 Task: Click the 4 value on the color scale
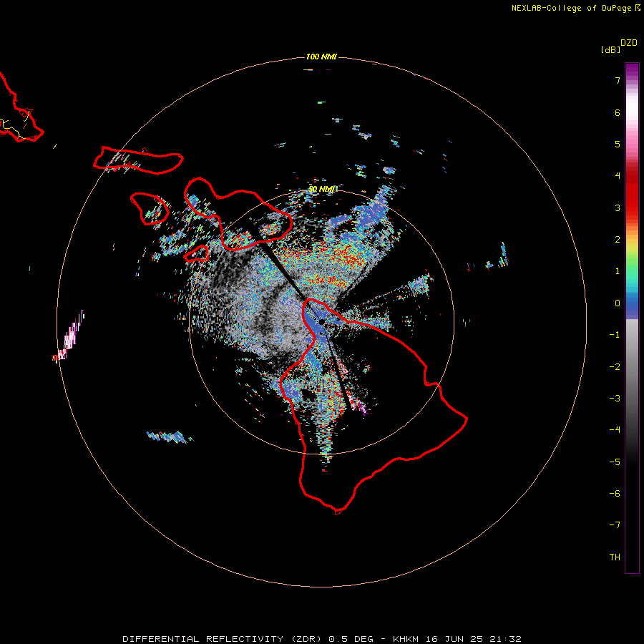[x=618, y=176]
